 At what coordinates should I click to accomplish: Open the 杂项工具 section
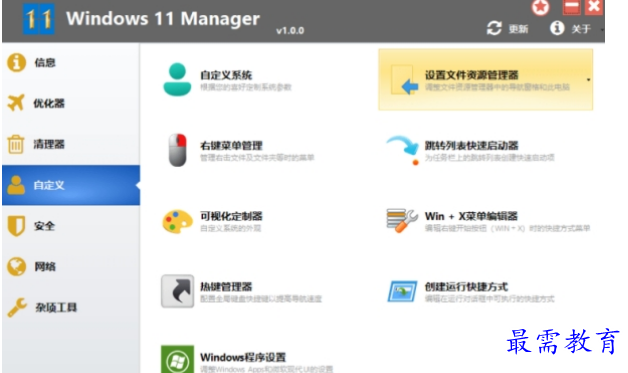71,308
